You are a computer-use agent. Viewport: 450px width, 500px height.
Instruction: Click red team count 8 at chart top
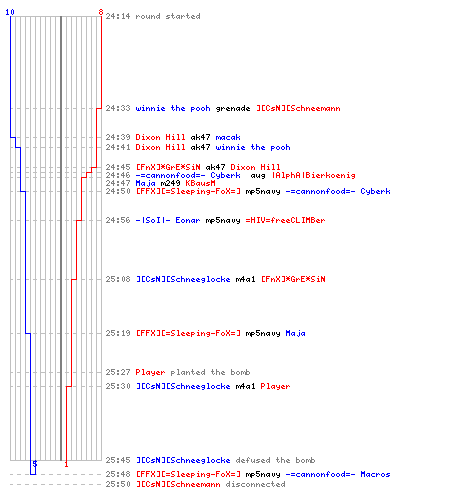click(101, 12)
